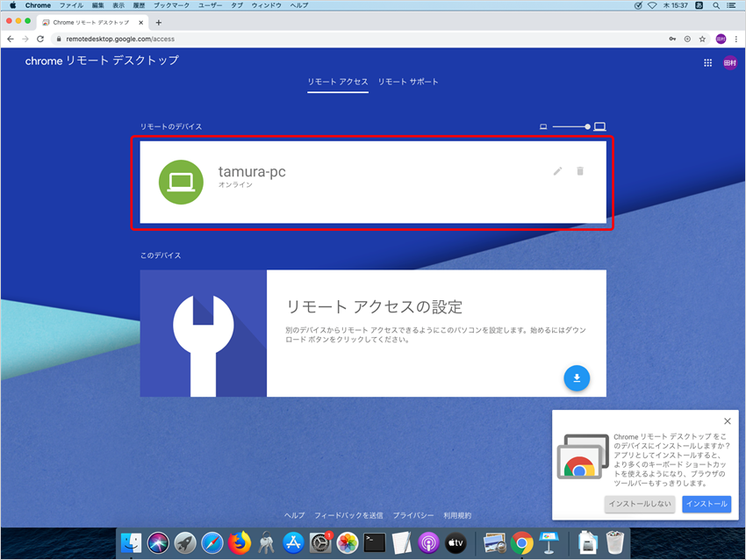
Task: Switch to リモート アクセス tab
Action: tap(338, 82)
